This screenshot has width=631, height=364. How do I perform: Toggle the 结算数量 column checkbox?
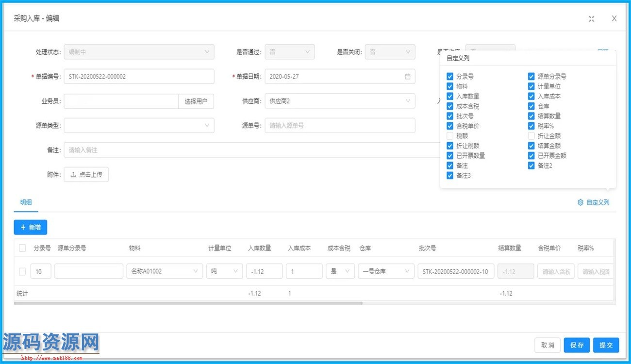[531, 116]
